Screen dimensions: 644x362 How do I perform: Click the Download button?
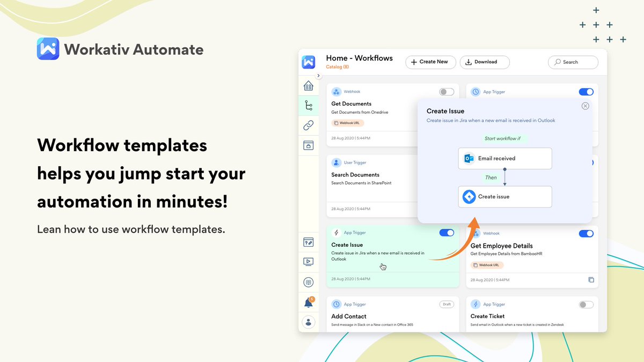[485, 62]
